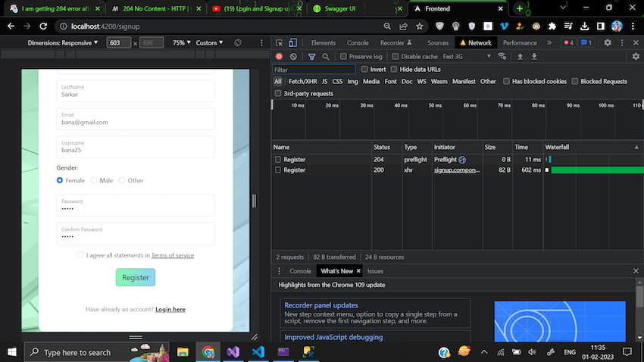Enable the Preserve log checkbox

(x=344, y=57)
